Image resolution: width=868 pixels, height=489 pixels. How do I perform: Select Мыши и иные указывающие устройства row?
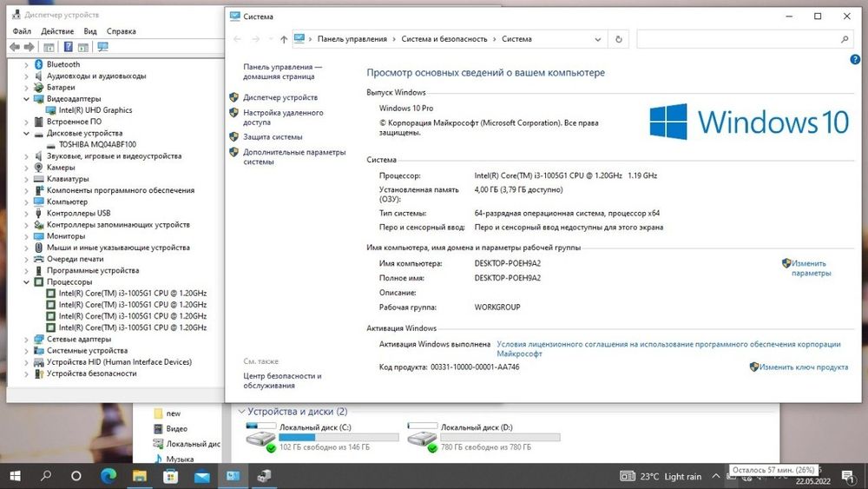coord(118,248)
